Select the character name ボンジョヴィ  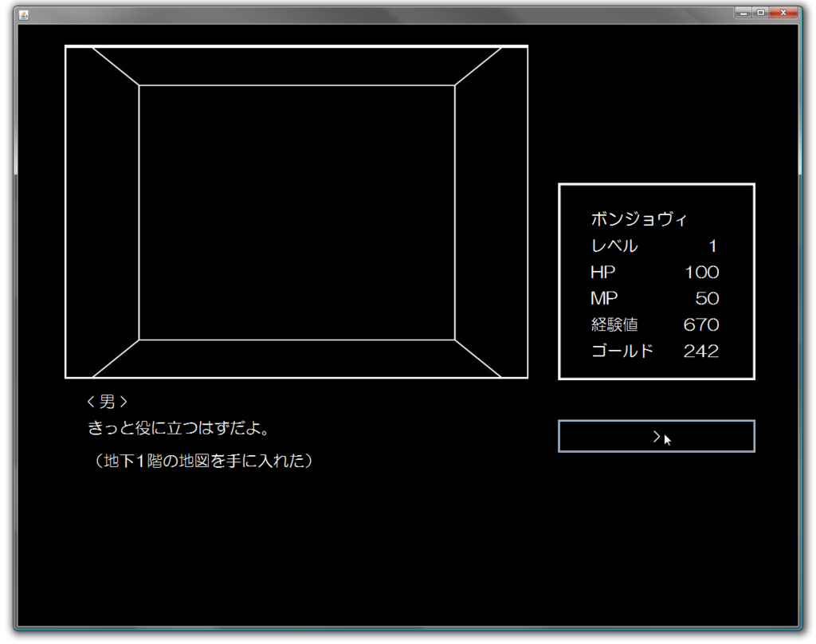639,219
